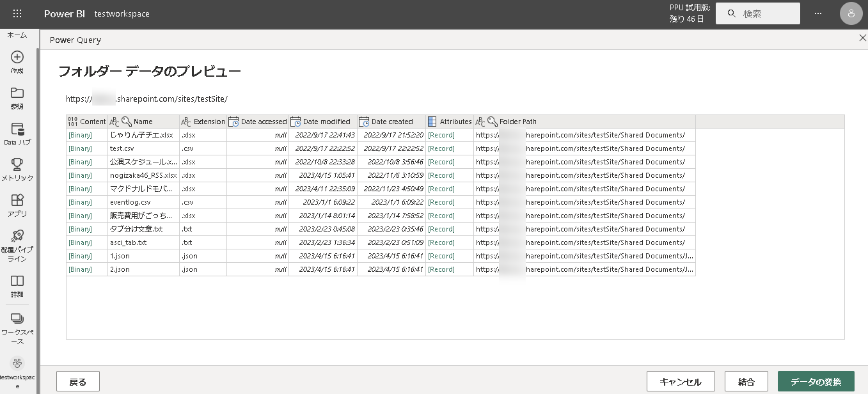Click the search field (検索) in header
Image resolution: width=868 pixels, height=394 pixels.
point(758,13)
